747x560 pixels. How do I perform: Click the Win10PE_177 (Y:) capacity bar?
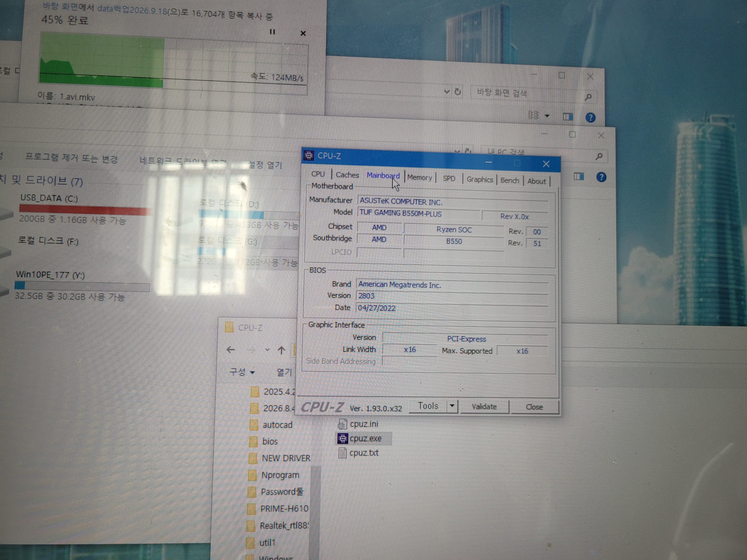pos(82,287)
